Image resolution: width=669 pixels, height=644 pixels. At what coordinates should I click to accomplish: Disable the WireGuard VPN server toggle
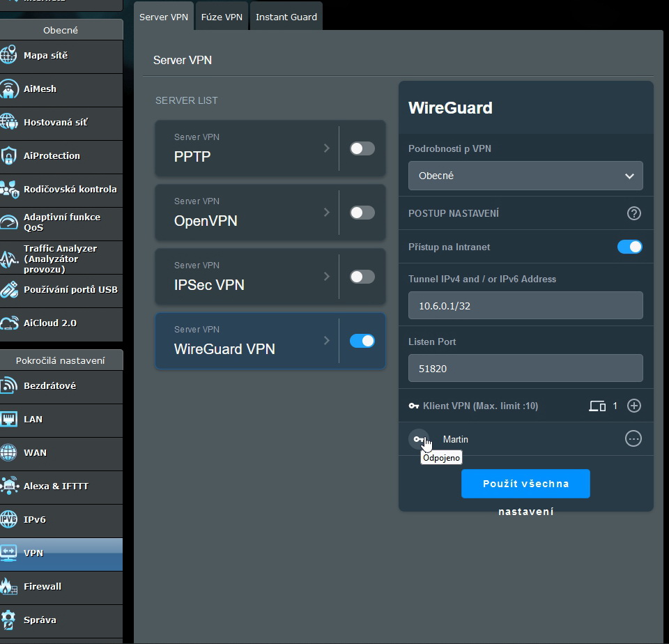(362, 341)
